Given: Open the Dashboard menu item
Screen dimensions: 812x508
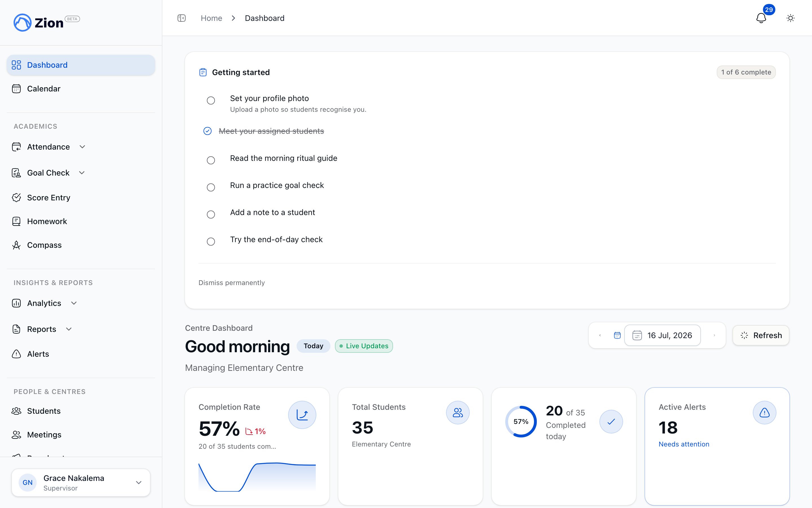Looking at the screenshot, I should click(x=81, y=65).
